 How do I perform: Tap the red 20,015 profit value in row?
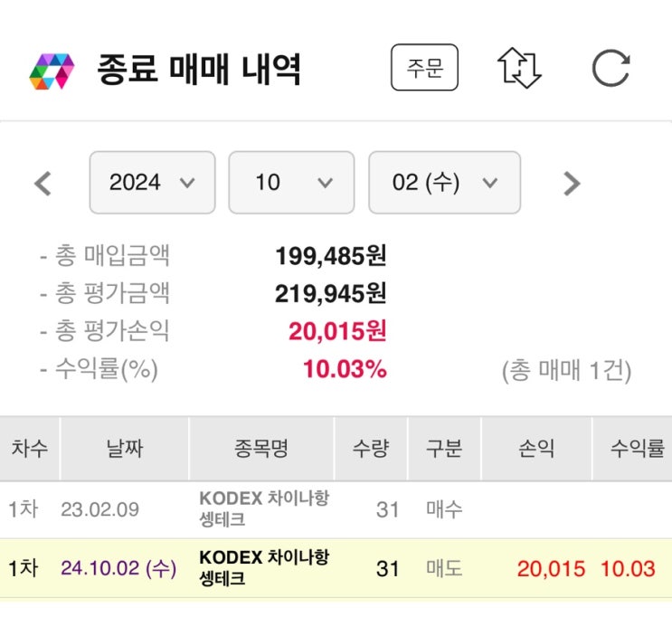[551, 569]
